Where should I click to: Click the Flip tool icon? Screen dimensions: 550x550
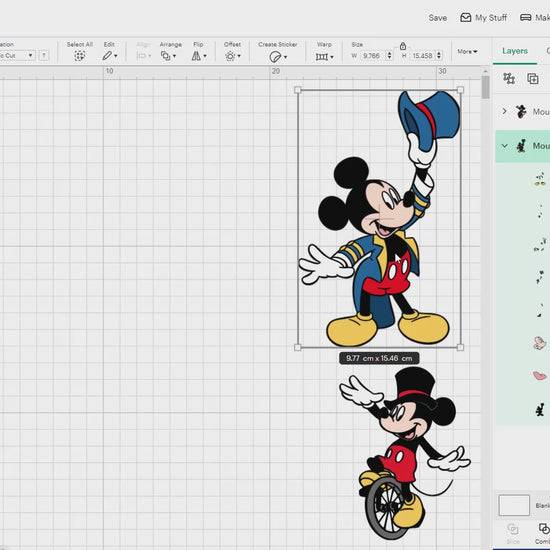[x=196, y=56]
